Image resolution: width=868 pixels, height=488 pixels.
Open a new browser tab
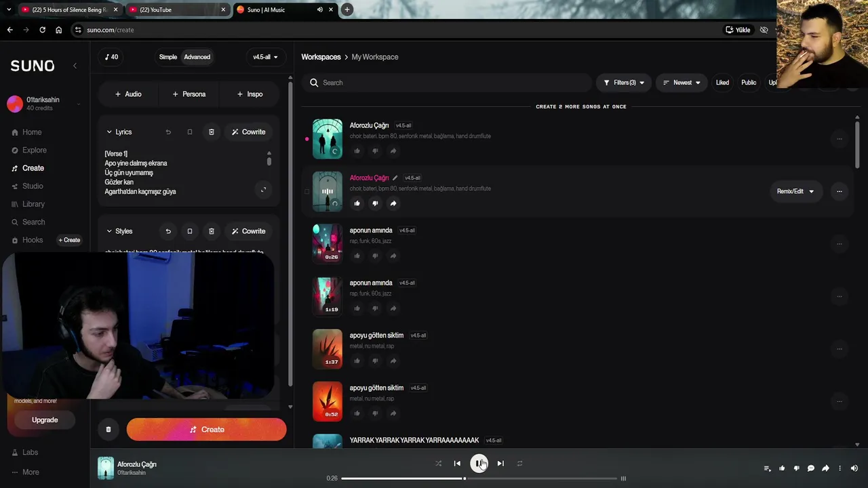(347, 9)
